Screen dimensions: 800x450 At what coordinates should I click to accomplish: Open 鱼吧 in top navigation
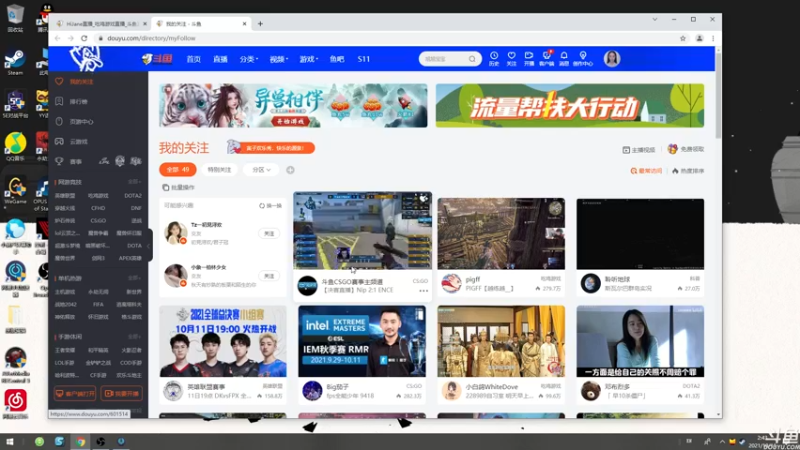coord(337,59)
